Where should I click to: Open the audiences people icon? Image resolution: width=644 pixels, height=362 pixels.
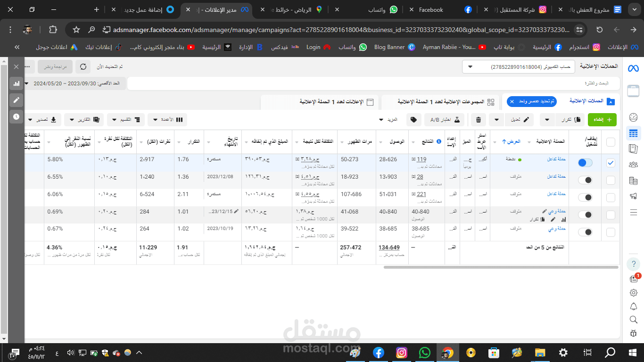[x=633, y=165]
